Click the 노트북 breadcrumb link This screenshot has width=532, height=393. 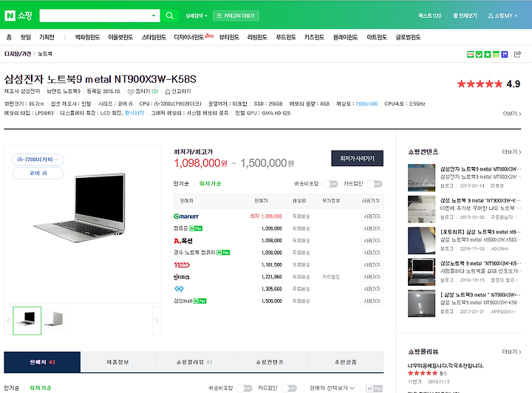click(x=45, y=54)
